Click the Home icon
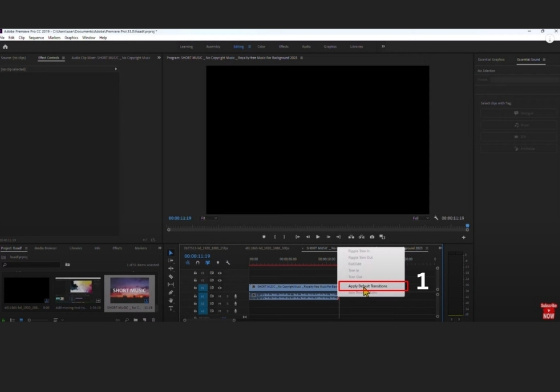 (x=6, y=47)
